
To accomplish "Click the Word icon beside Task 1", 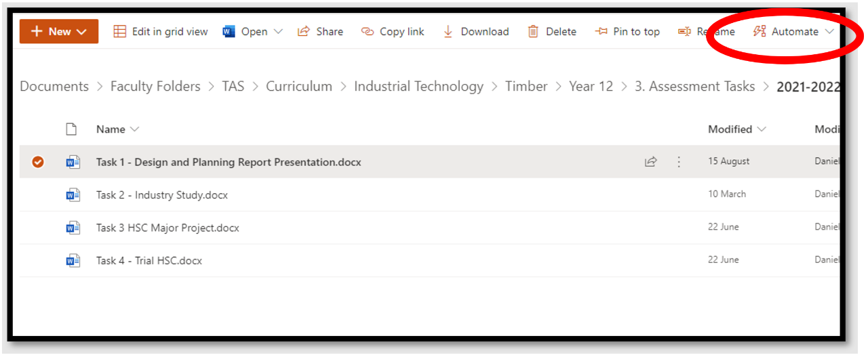I will tap(73, 162).
